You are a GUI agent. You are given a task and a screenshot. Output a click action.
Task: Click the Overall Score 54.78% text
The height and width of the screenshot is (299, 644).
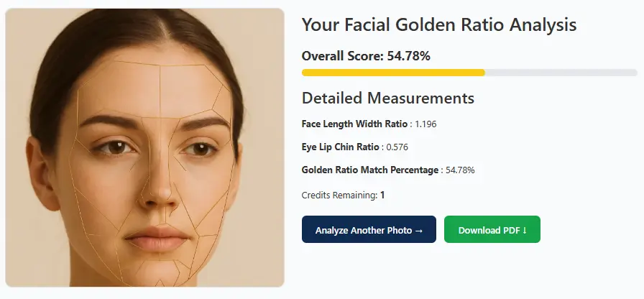[x=366, y=55]
